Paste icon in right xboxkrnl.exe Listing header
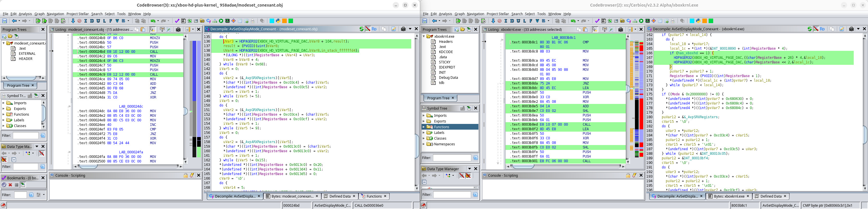The height and width of the screenshot is (209, 868). 585,29
